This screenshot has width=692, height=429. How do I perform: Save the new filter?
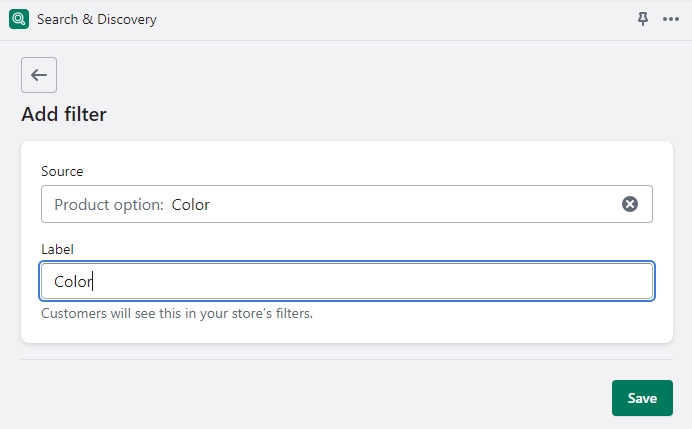click(x=642, y=398)
